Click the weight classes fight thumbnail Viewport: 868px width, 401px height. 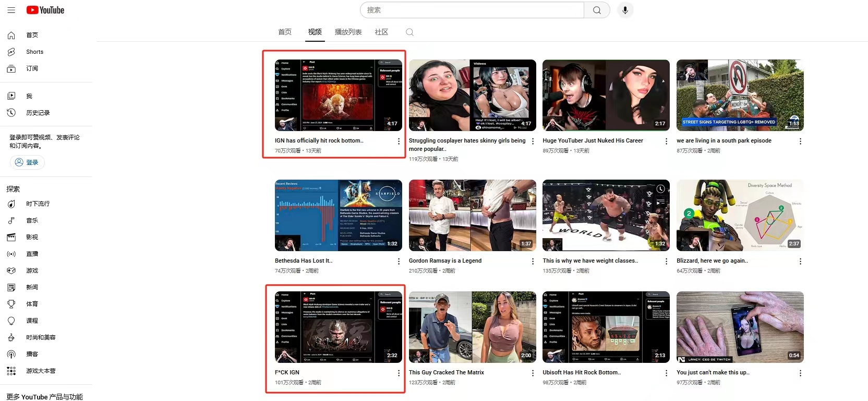pyautogui.click(x=606, y=215)
